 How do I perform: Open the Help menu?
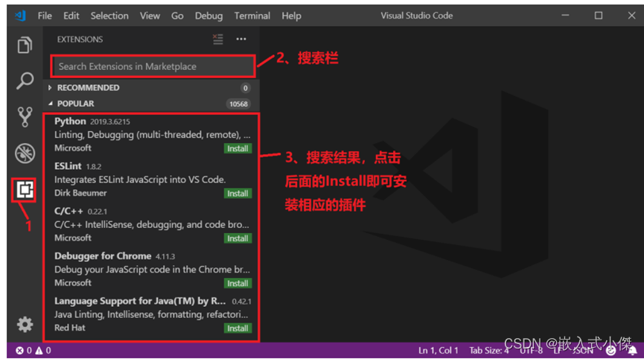pyautogui.click(x=291, y=16)
